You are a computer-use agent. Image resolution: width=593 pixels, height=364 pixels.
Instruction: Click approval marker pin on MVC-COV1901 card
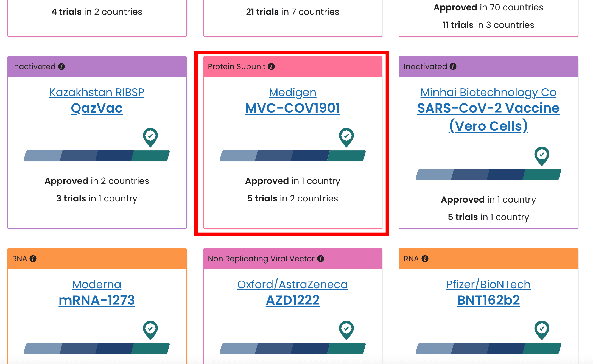tap(346, 138)
